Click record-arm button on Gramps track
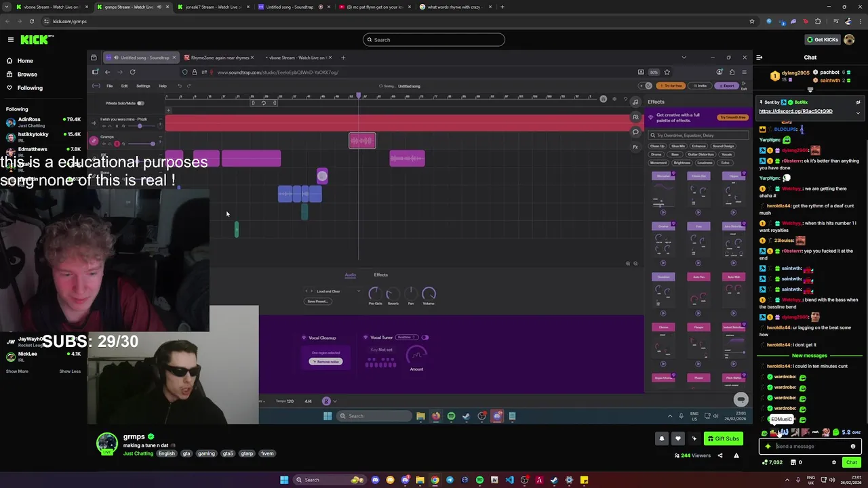The image size is (868, 488). (x=117, y=144)
